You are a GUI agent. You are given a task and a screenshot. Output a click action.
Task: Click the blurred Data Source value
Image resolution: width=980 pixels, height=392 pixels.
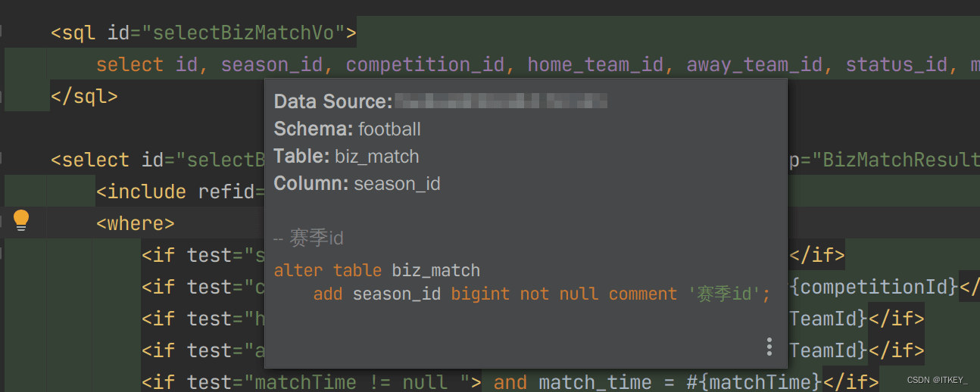tap(501, 101)
